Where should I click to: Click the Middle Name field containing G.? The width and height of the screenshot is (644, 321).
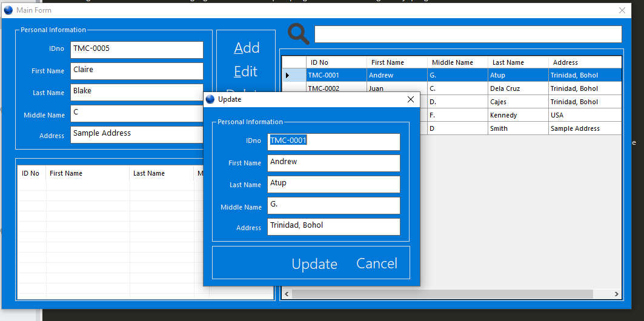click(x=333, y=206)
